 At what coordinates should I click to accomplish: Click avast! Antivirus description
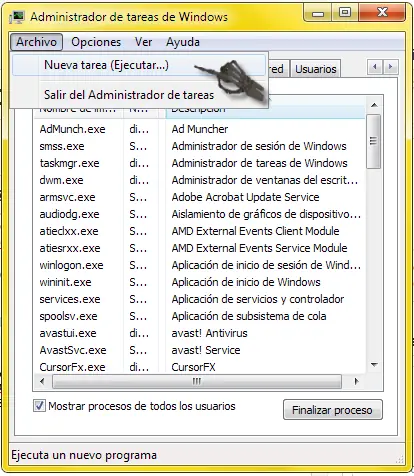[209, 333]
